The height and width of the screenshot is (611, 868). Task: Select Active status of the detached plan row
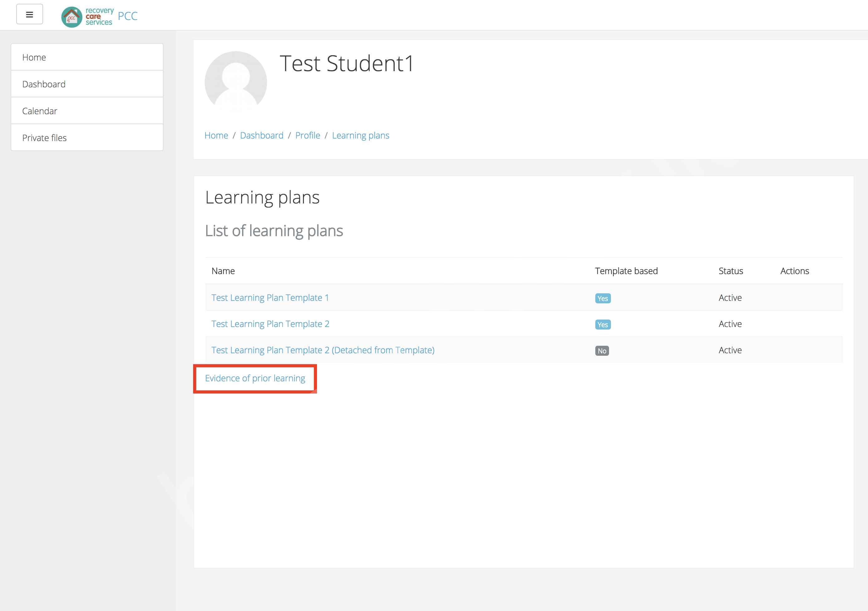[x=730, y=350]
